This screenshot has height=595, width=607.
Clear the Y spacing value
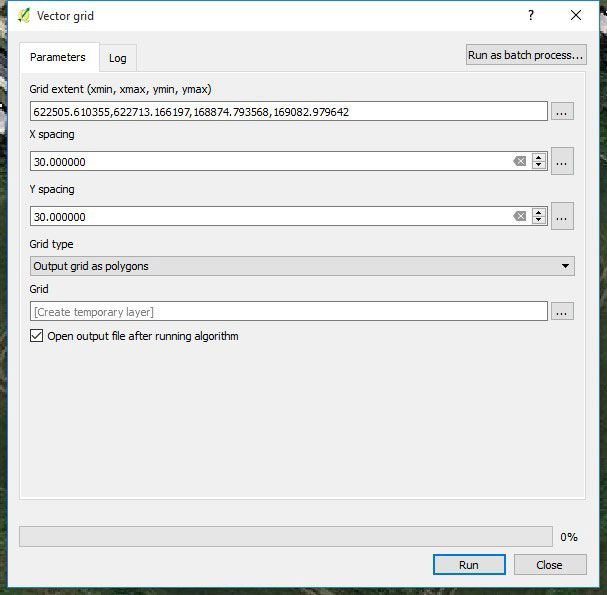520,216
